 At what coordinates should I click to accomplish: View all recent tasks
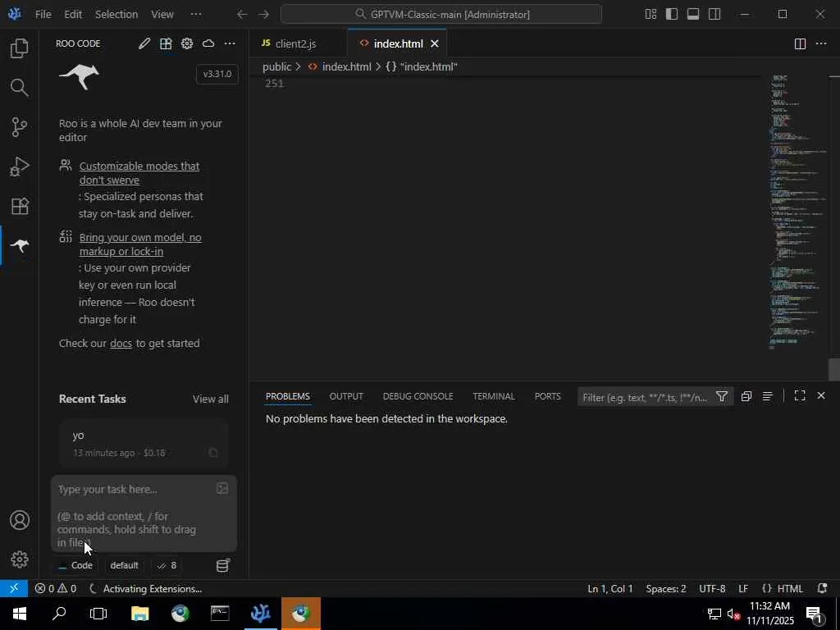(211, 399)
